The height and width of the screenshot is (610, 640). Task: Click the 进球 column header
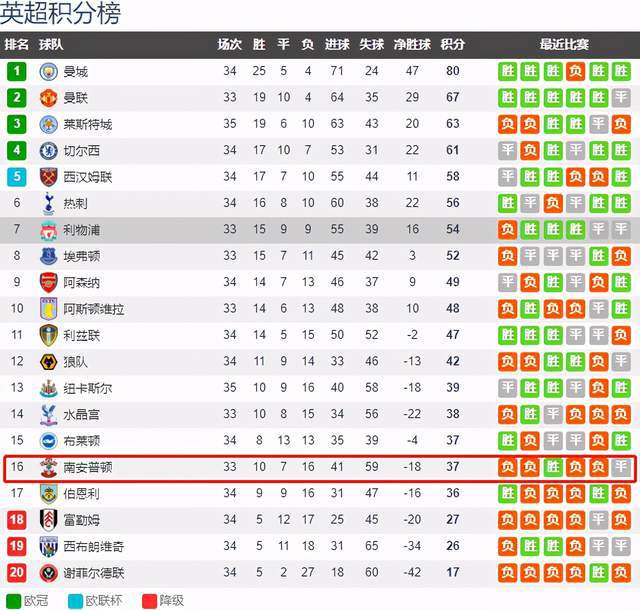tap(337, 44)
